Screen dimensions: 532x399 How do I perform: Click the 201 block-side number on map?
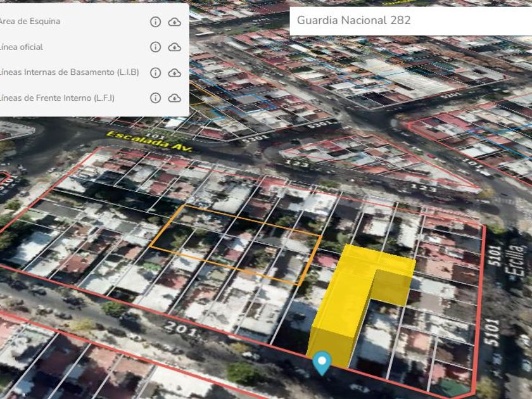pyautogui.click(x=178, y=329)
